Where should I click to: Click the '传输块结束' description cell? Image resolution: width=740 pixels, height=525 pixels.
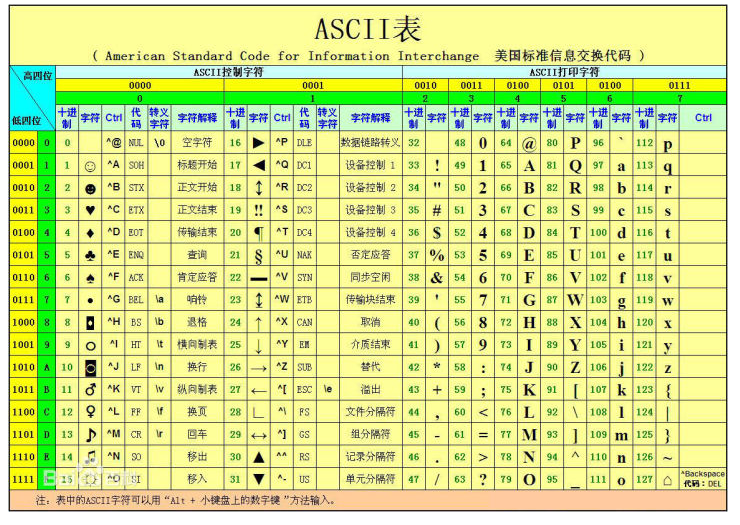point(370,299)
